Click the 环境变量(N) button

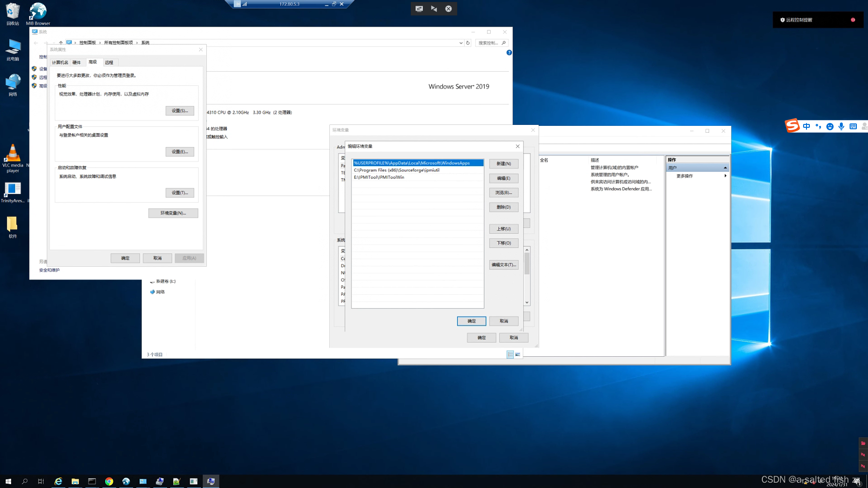click(173, 213)
